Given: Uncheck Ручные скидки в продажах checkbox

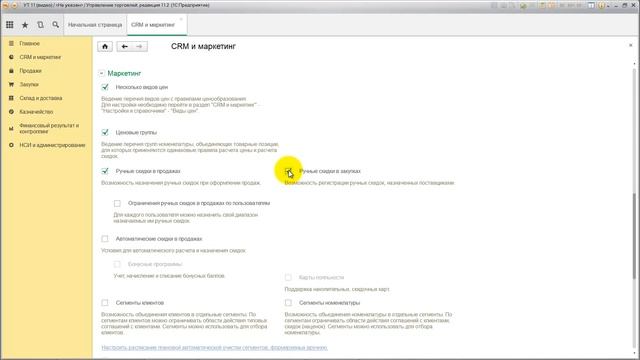Looking at the screenshot, I should click(x=105, y=171).
